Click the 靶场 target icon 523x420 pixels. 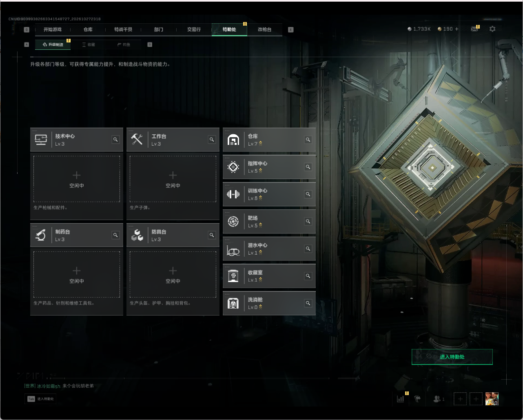(233, 222)
